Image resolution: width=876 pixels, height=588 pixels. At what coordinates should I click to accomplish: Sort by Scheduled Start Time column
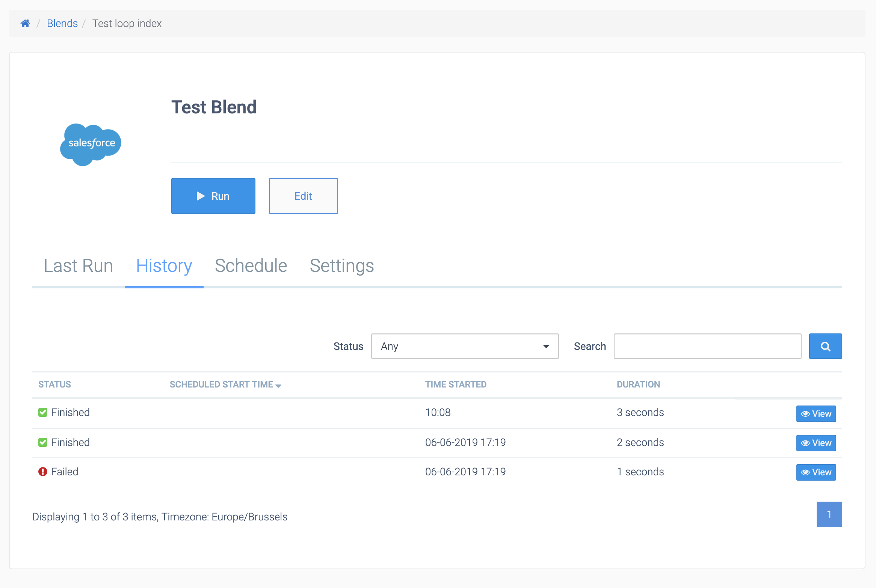[x=225, y=384]
